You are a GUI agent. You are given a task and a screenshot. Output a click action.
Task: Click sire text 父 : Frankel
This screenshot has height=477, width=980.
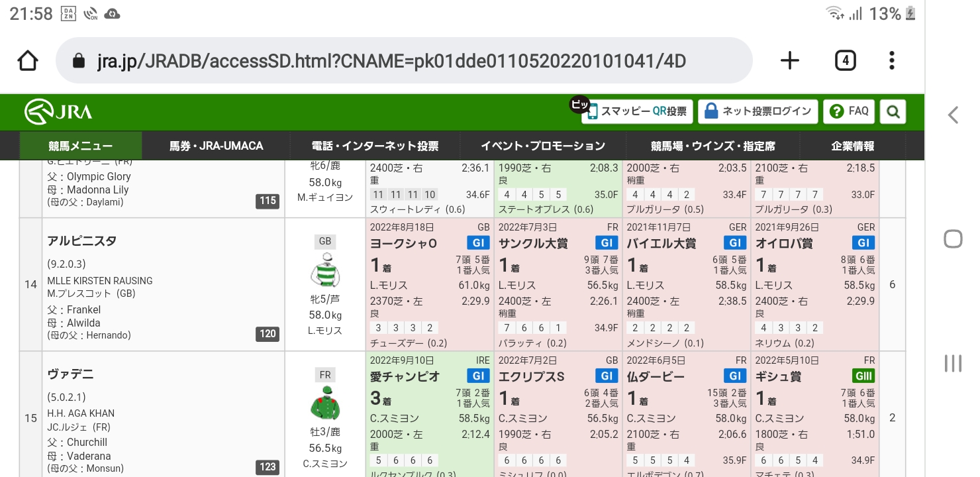pyautogui.click(x=74, y=309)
